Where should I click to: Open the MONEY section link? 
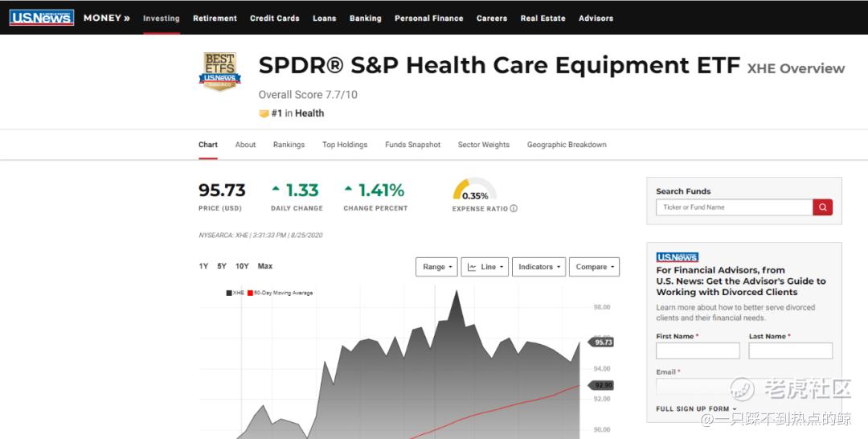[x=107, y=18]
